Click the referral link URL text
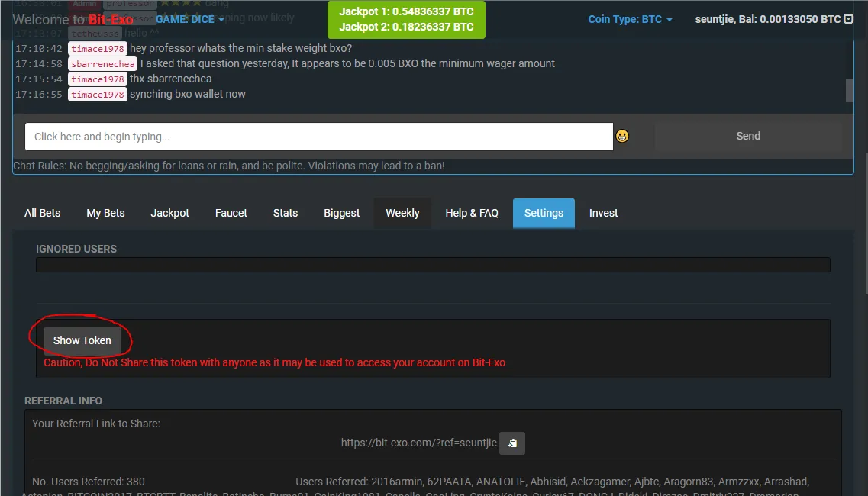 pos(418,443)
